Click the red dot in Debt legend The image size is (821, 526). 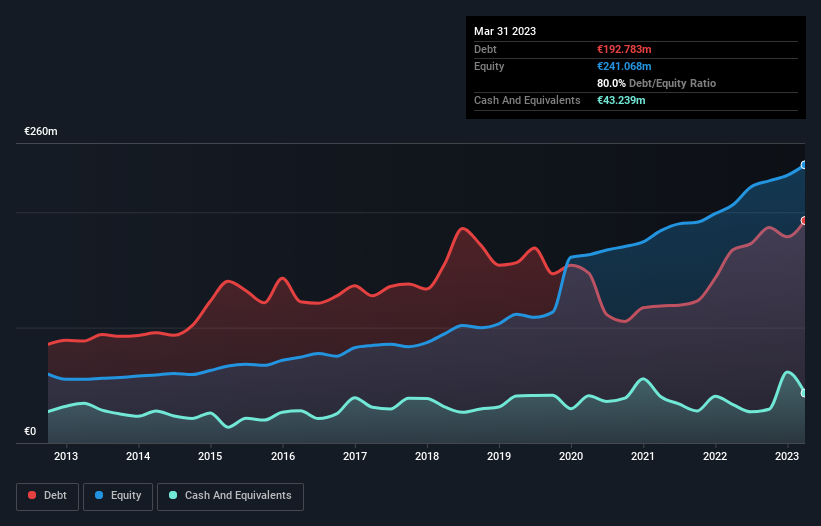(x=32, y=495)
